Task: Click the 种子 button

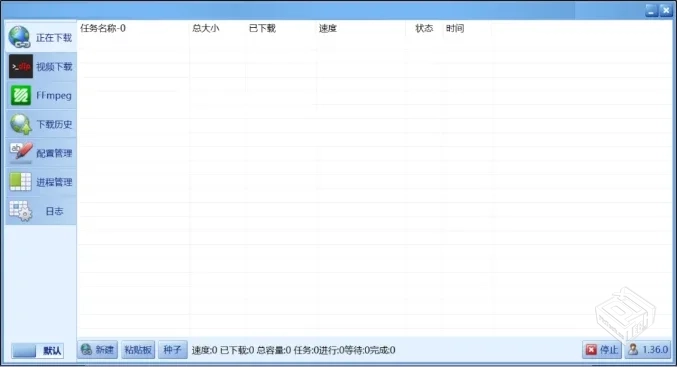Action: tap(172, 349)
